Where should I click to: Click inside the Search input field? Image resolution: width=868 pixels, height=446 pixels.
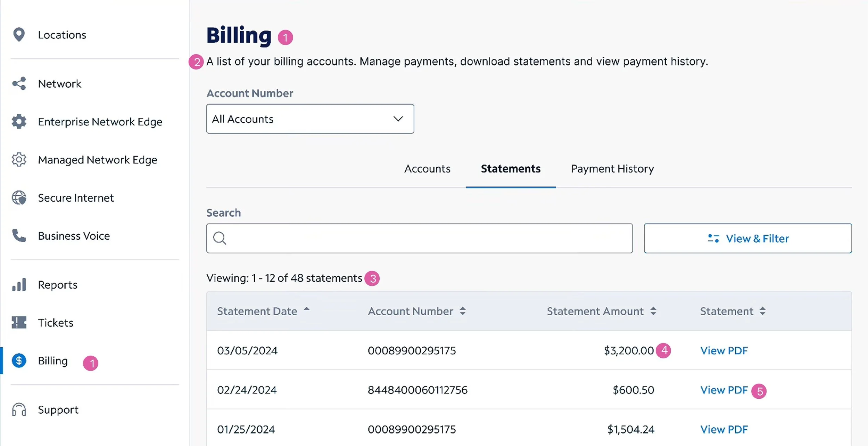pyautogui.click(x=417, y=238)
